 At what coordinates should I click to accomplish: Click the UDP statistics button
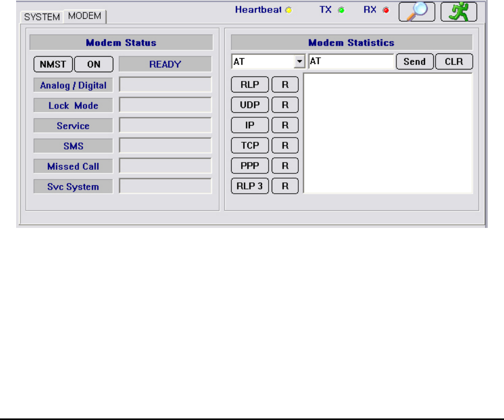pyautogui.click(x=250, y=105)
